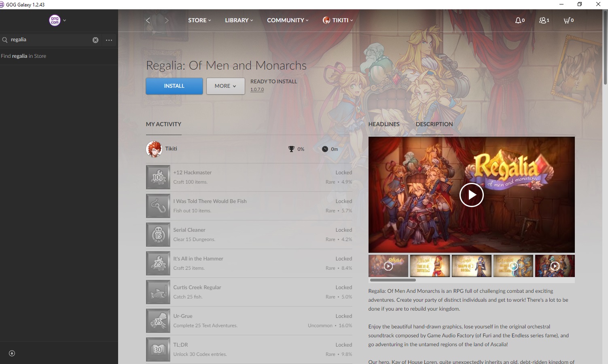Open the search options ellipsis menu

click(109, 40)
